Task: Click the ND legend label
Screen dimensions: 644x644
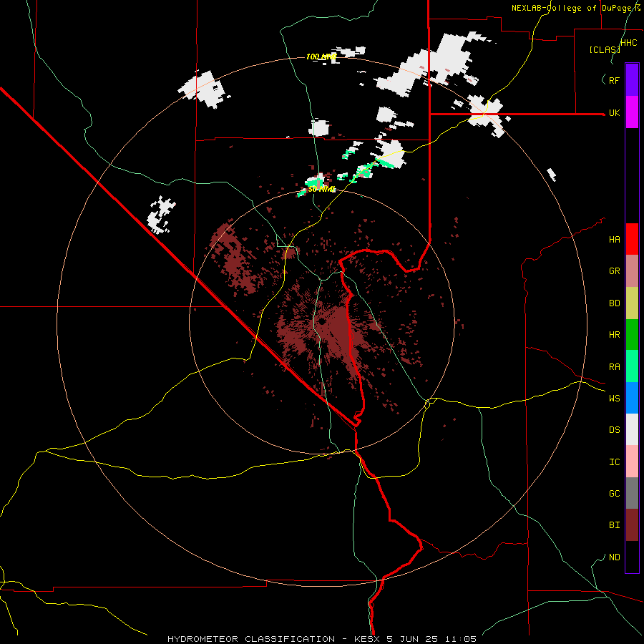Action: [614, 557]
